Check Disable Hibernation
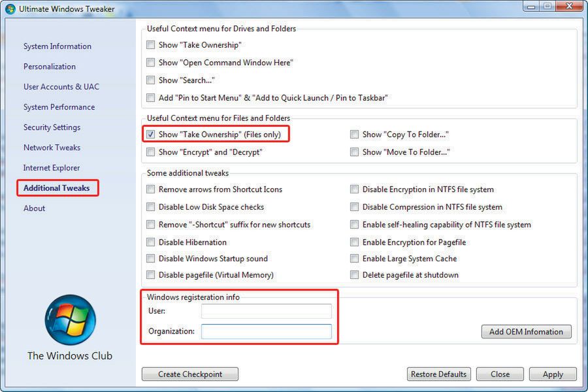 pos(150,242)
